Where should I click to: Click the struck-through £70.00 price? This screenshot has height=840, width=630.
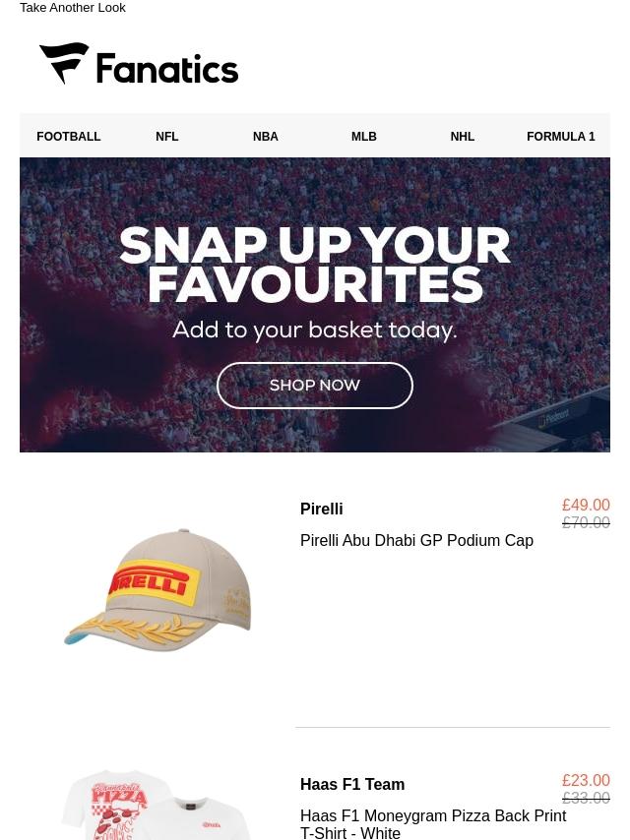(x=586, y=522)
